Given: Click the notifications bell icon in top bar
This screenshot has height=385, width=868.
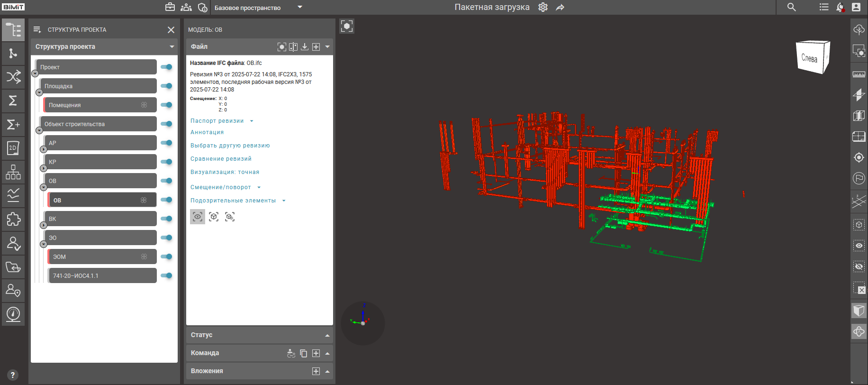Looking at the screenshot, I should pyautogui.click(x=840, y=7).
